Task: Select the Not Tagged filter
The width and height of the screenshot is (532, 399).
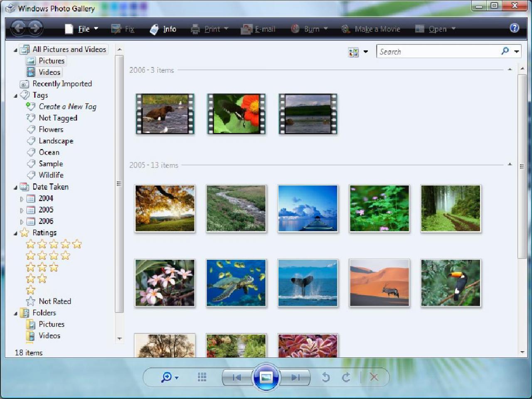Action: 52,118
